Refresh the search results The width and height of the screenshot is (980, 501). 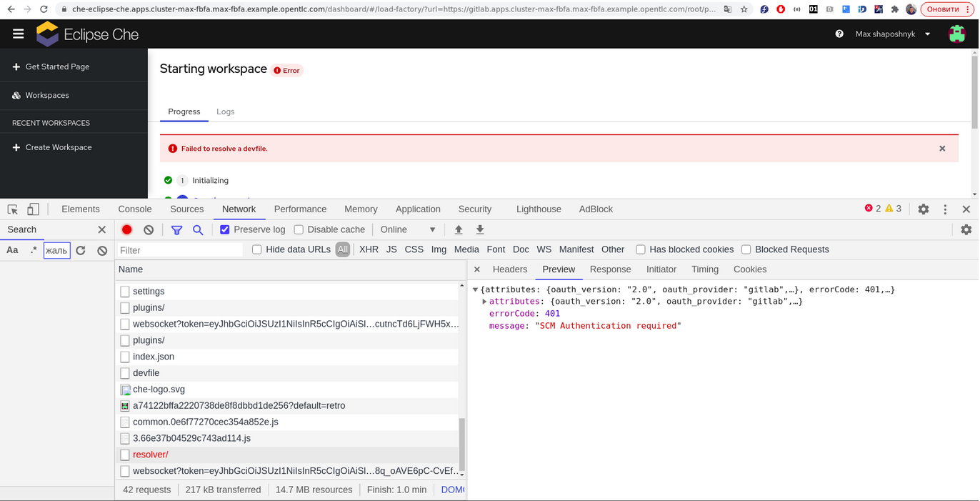pos(81,250)
